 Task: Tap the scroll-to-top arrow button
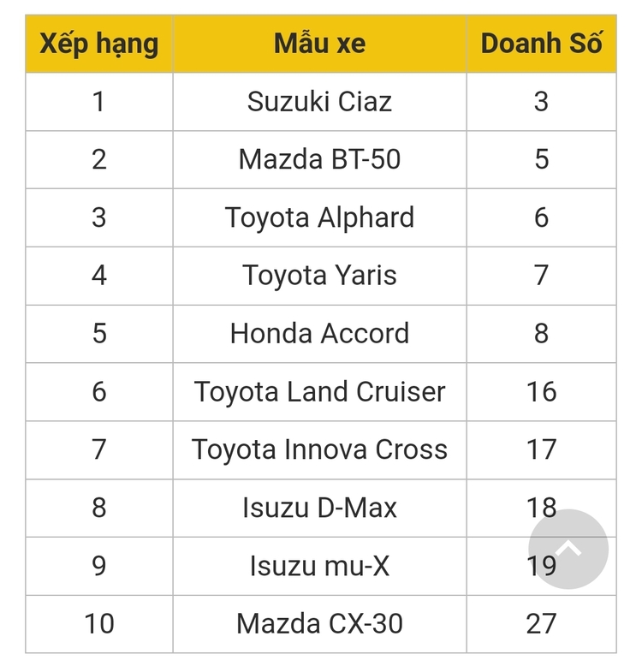coord(568,549)
